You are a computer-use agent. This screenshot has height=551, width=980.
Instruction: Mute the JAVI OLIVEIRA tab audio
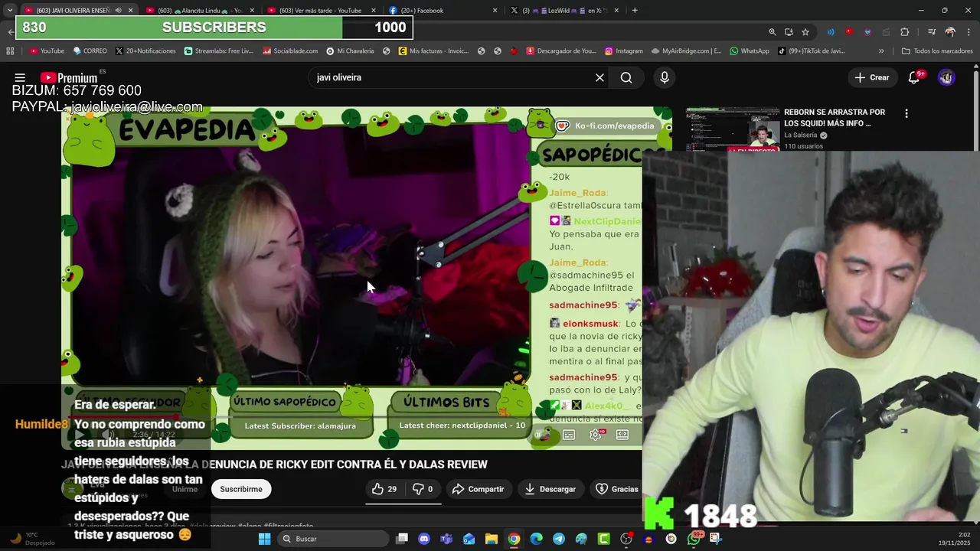(118, 11)
